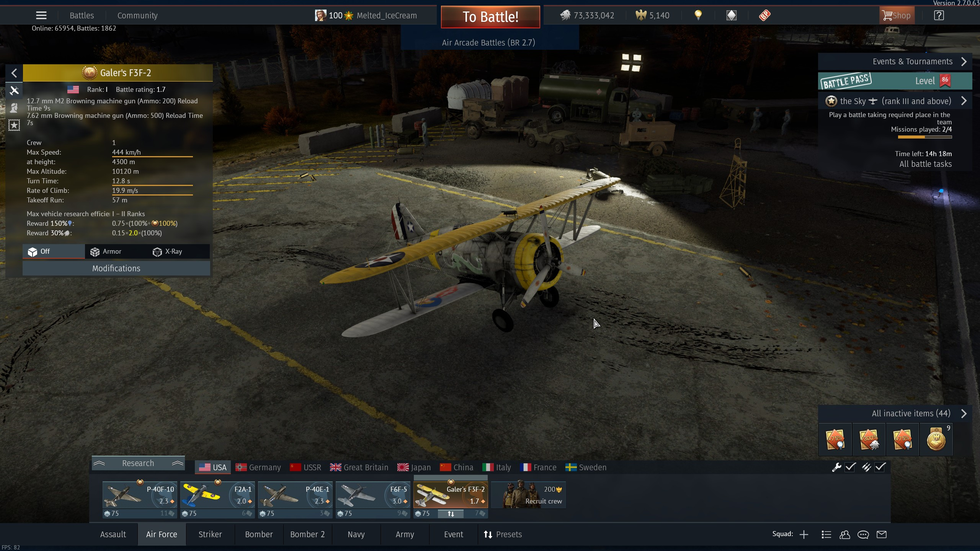Switch to the Event preset tab

tap(453, 535)
